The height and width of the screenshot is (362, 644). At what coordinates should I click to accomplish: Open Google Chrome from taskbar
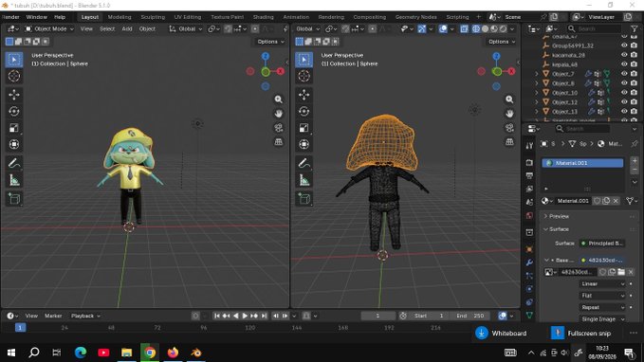[x=150, y=353]
